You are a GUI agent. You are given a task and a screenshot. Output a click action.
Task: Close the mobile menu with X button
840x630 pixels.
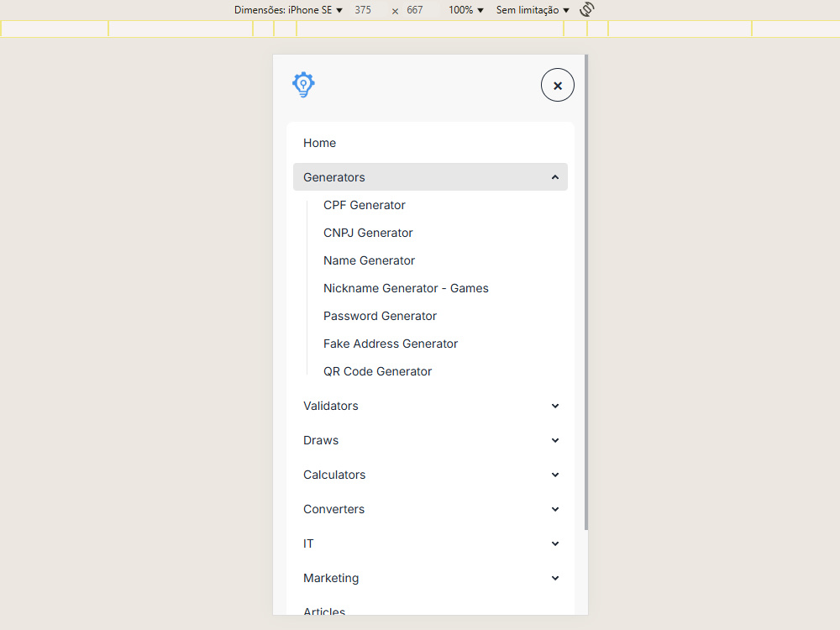click(x=557, y=85)
